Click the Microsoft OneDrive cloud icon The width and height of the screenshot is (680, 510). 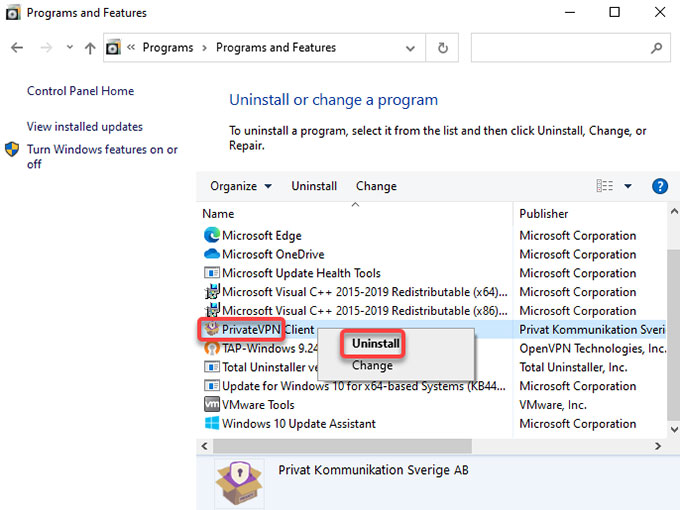(212, 254)
